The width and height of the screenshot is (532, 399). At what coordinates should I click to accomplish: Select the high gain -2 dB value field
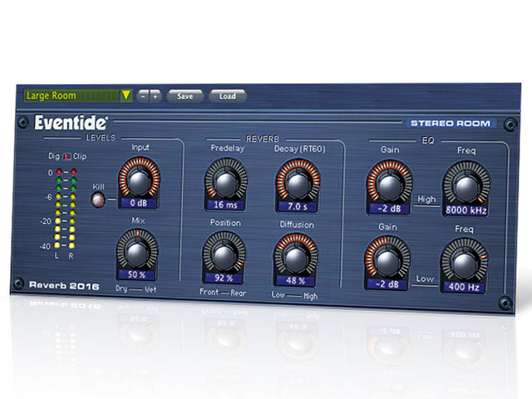click(x=389, y=209)
